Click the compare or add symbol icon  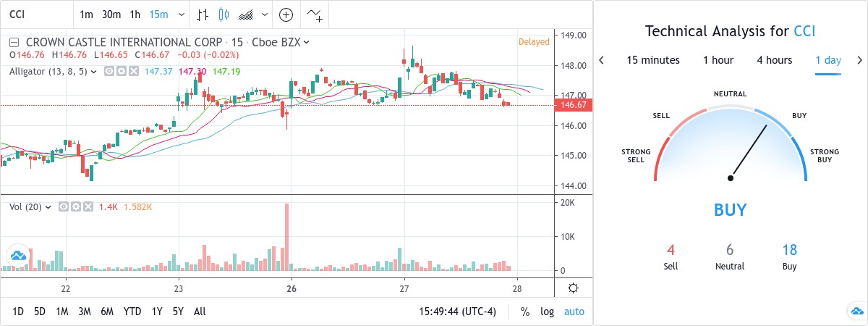click(286, 14)
